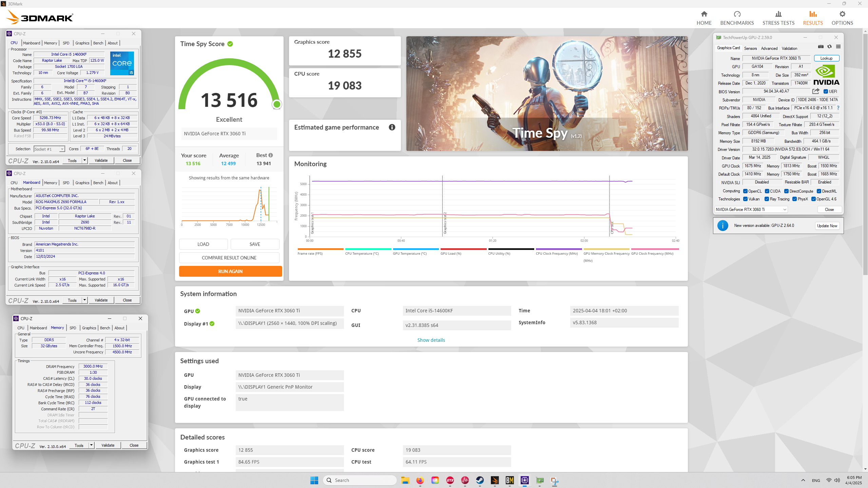Open the Graphics tab in the CPU-Z Memory window

tap(89, 328)
